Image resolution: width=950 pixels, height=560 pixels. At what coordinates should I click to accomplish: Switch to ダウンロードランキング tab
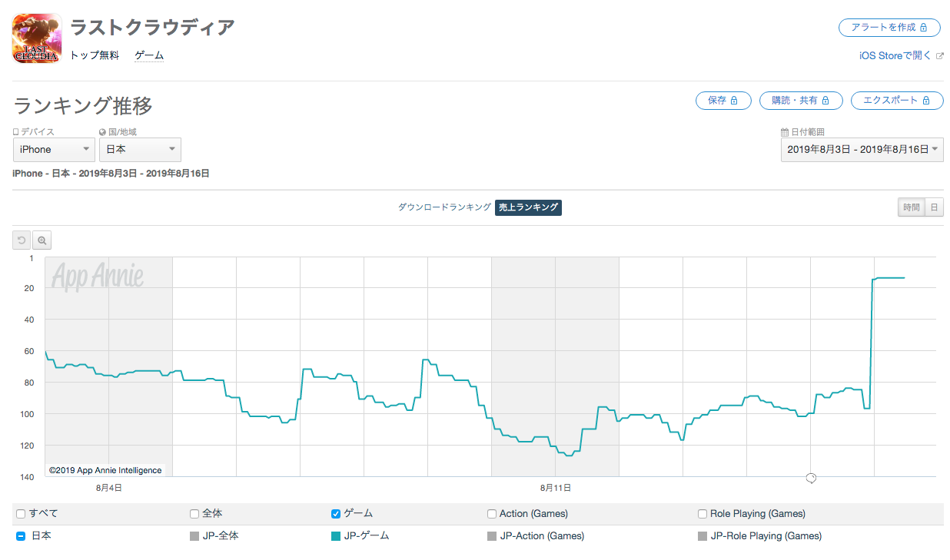click(x=444, y=207)
